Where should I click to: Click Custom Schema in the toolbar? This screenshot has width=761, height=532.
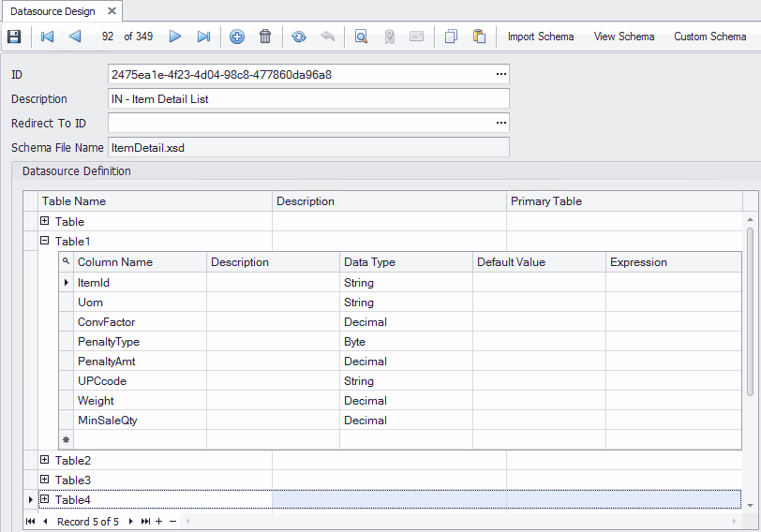[709, 37]
